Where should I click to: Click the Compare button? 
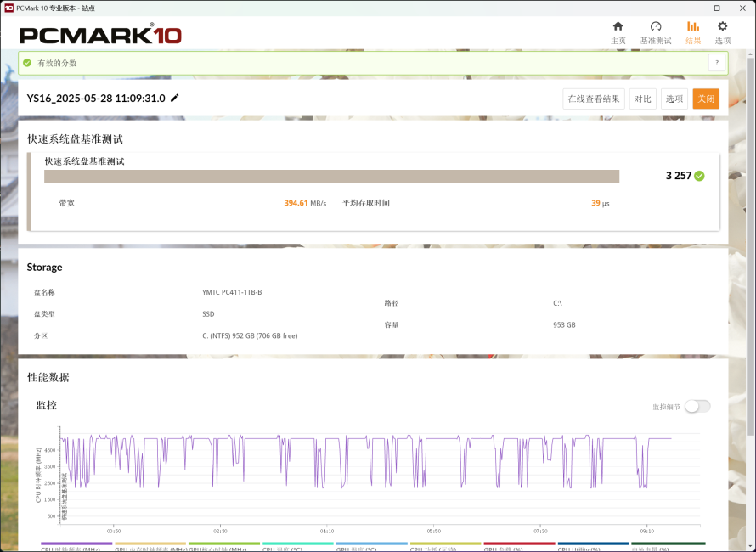pos(642,98)
